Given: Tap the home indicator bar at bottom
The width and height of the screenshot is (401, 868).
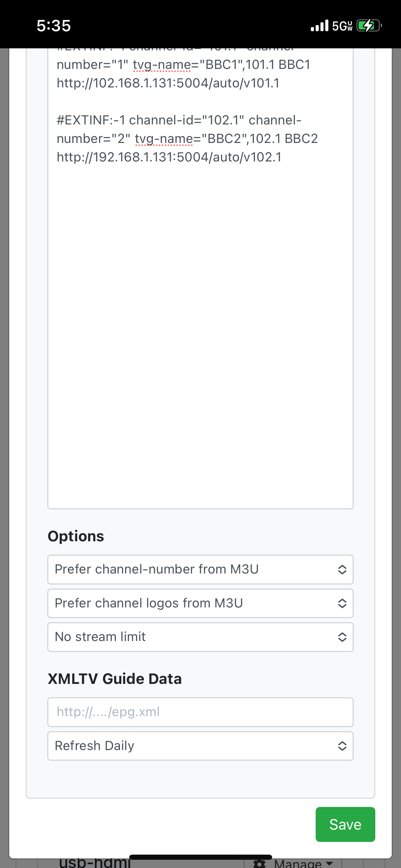Looking at the screenshot, I should (200, 857).
